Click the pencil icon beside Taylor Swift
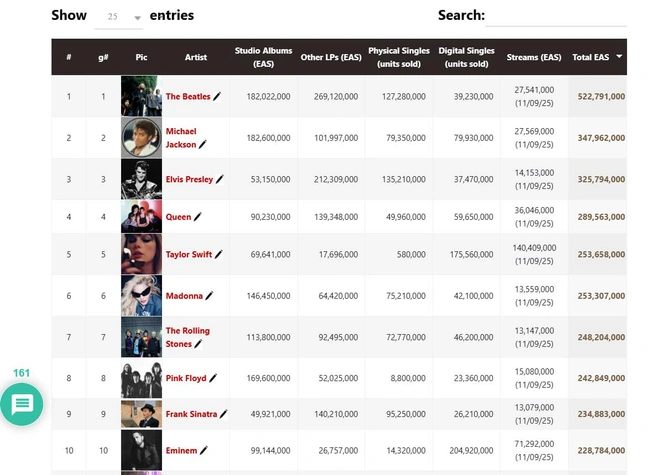Viewport: 656px width, 475px height. click(x=218, y=255)
